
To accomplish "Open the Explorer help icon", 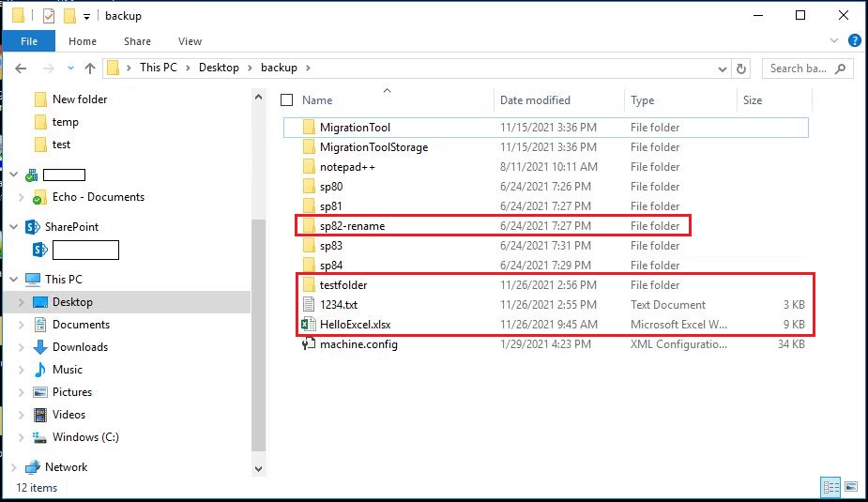I will 855,40.
